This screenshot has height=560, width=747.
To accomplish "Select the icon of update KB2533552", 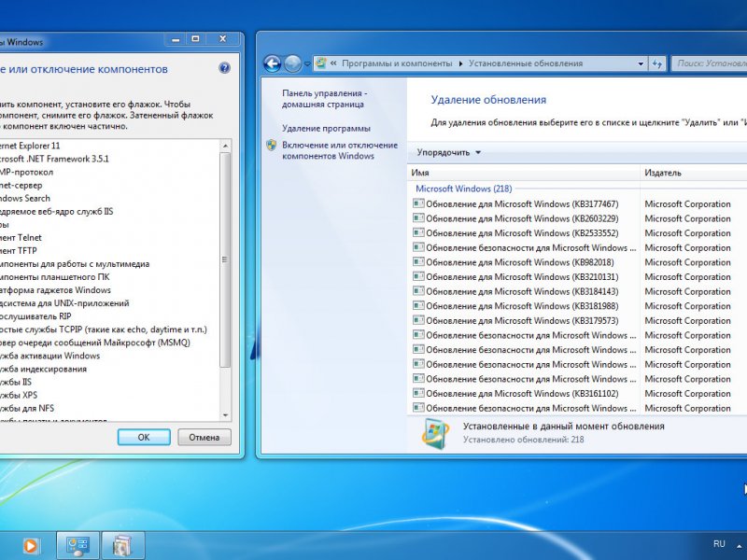I will tap(418, 232).
